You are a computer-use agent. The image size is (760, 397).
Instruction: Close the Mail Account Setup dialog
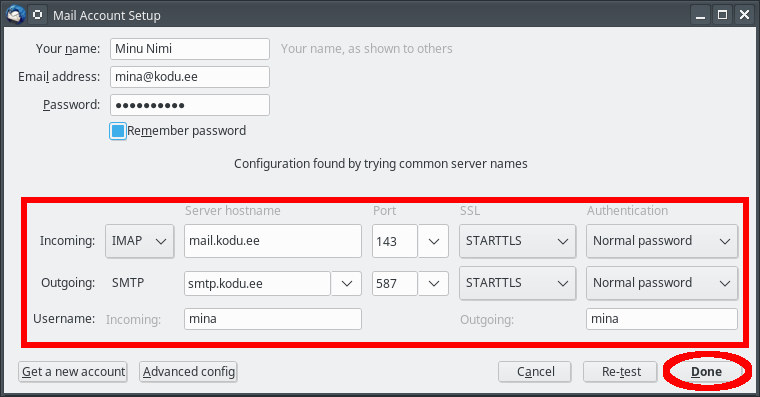click(744, 15)
